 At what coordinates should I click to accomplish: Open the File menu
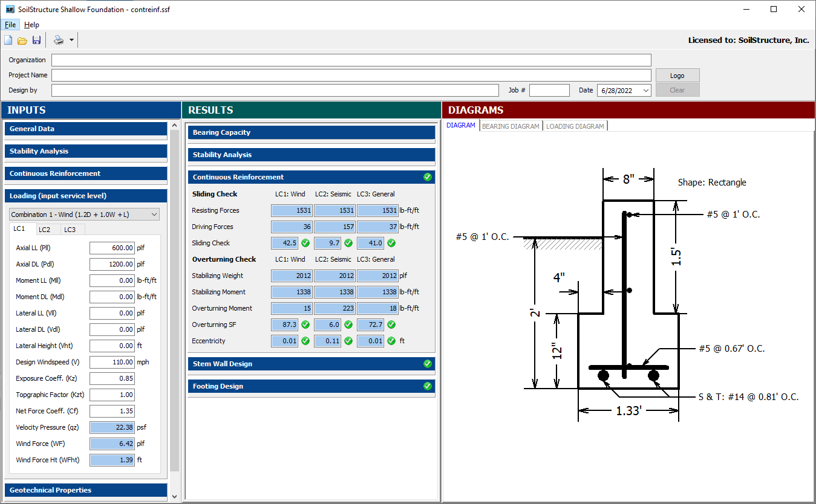(x=10, y=25)
